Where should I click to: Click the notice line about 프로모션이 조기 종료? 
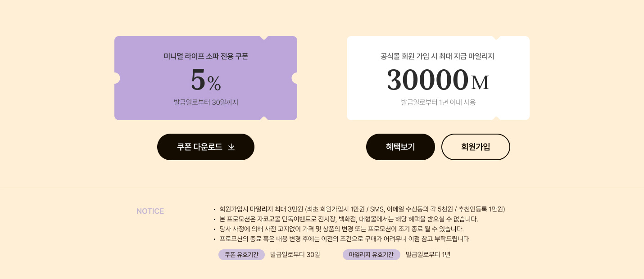click(x=341, y=229)
